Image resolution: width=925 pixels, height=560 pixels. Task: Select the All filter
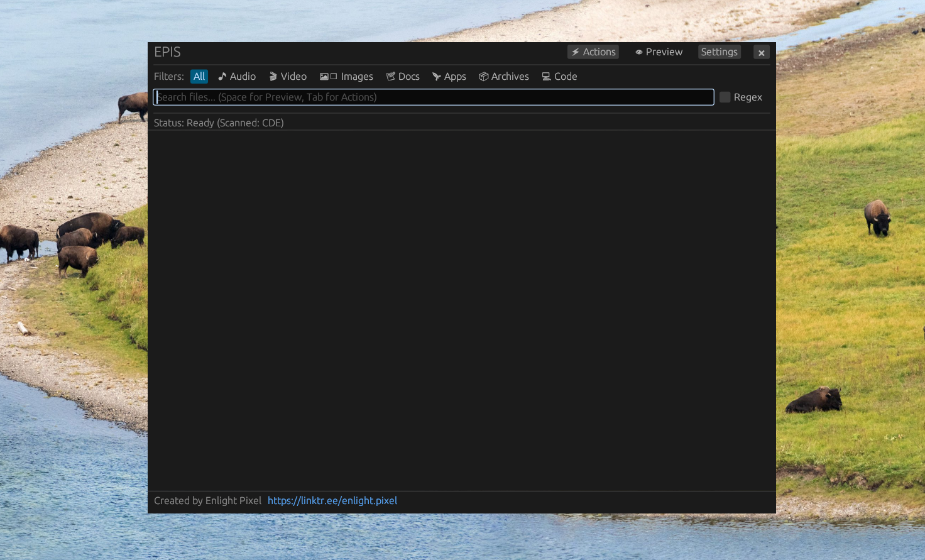pyautogui.click(x=199, y=77)
